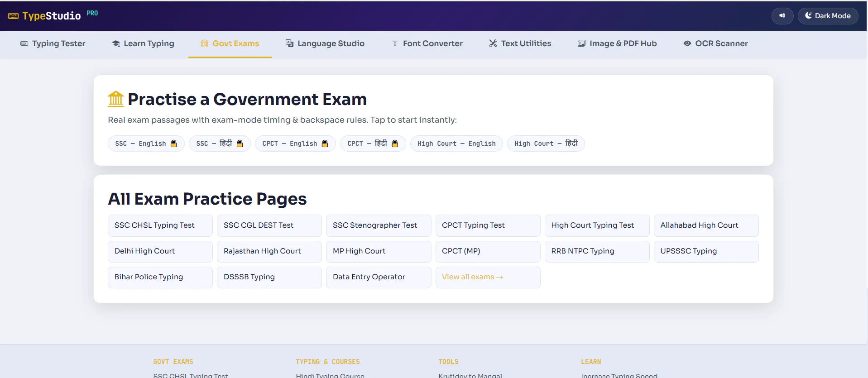Click the lock icon on SSC – English
This screenshot has height=378, width=868.
click(174, 144)
